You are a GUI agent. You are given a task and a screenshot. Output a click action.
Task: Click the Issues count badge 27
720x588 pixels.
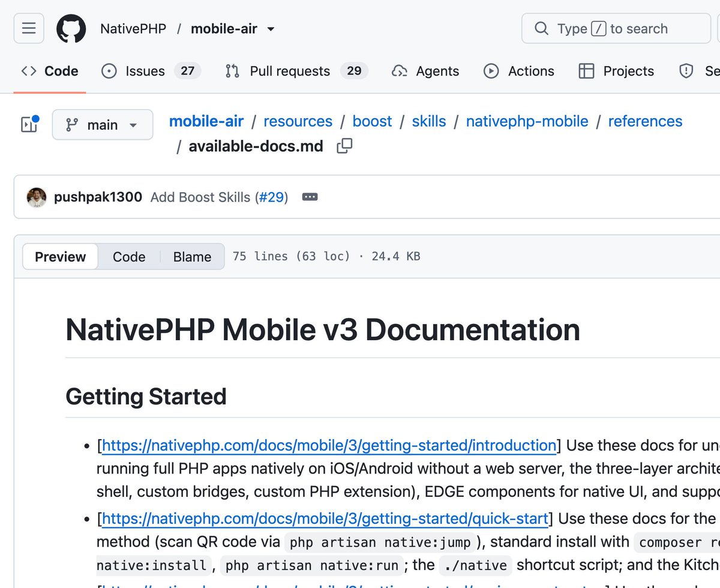188,71
